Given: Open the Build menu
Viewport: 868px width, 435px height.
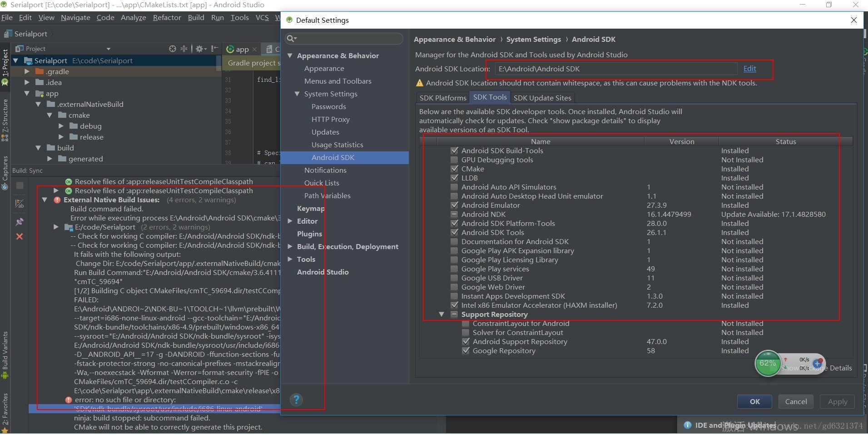Looking at the screenshot, I should (196, 18).
